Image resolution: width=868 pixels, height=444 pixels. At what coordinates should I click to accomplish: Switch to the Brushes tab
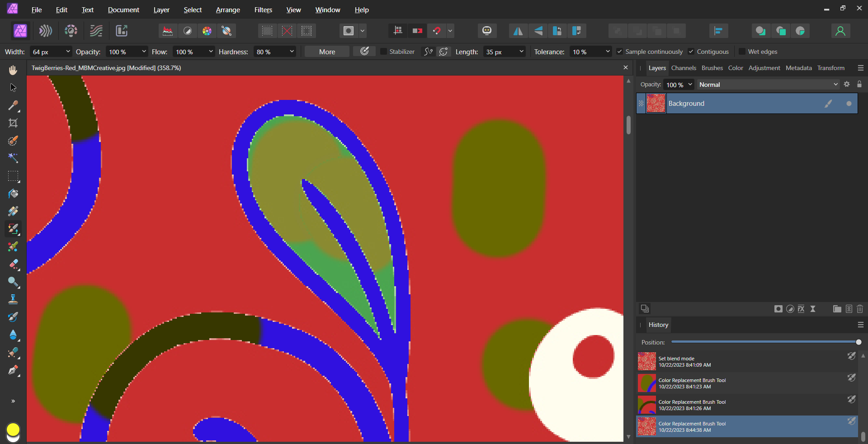[712, 68]
